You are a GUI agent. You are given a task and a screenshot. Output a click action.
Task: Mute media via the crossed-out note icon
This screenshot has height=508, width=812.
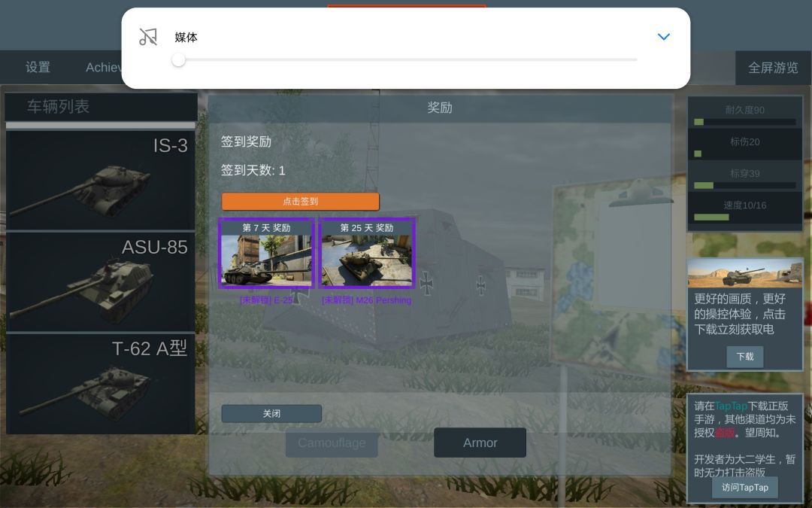pos(148,37)
